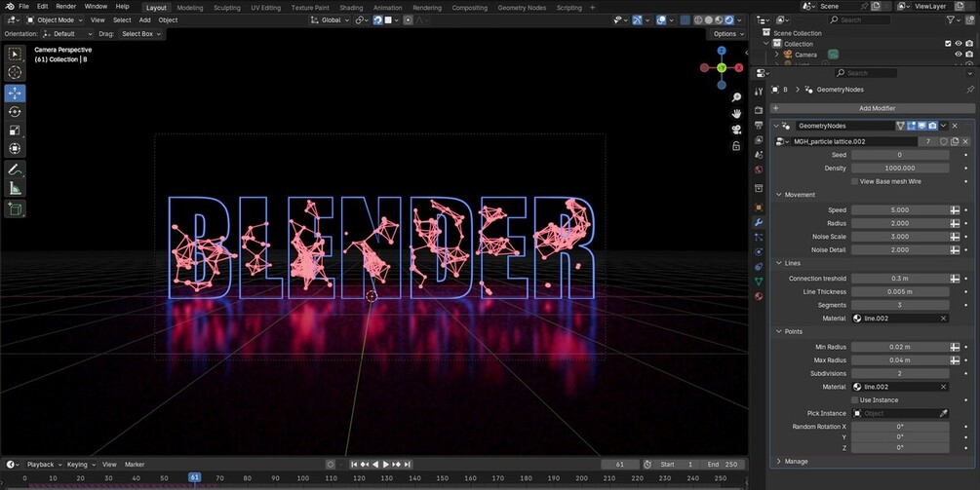980x490 pixels.
Task: Switch to the Geometry Nodes workspace tab
Action: pos(522,8)
